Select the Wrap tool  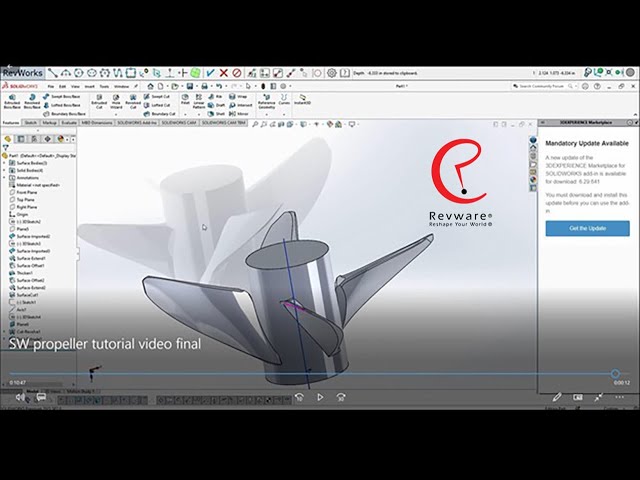coord(238,96)
